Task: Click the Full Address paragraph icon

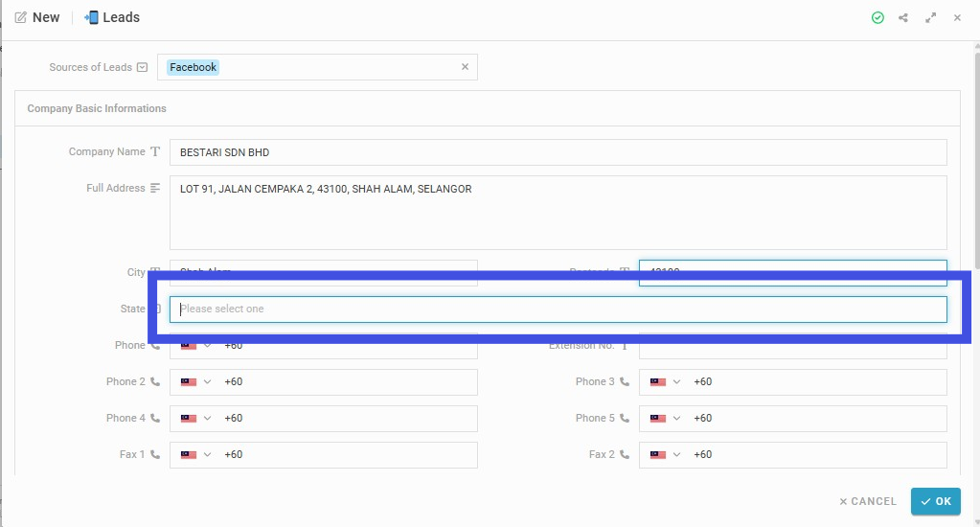Action: coord(155,188)
